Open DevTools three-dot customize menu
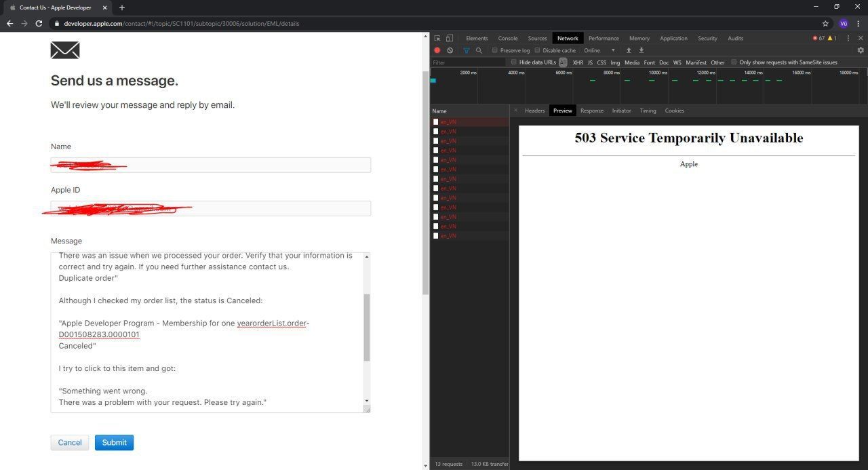Image resolution: width=868 pixels, height=470 pixels. [848, 38]
